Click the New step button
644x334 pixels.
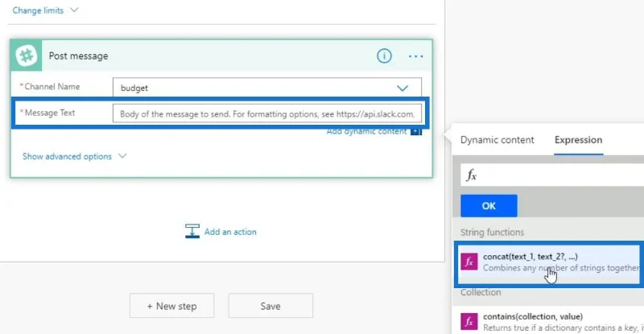pyautogui.click(x=171, y=306)
